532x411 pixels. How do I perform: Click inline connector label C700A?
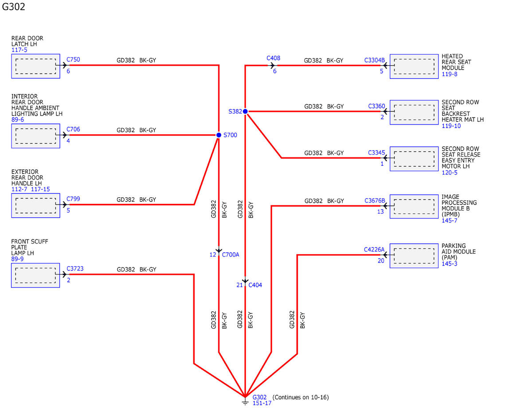tap(231, 254)
